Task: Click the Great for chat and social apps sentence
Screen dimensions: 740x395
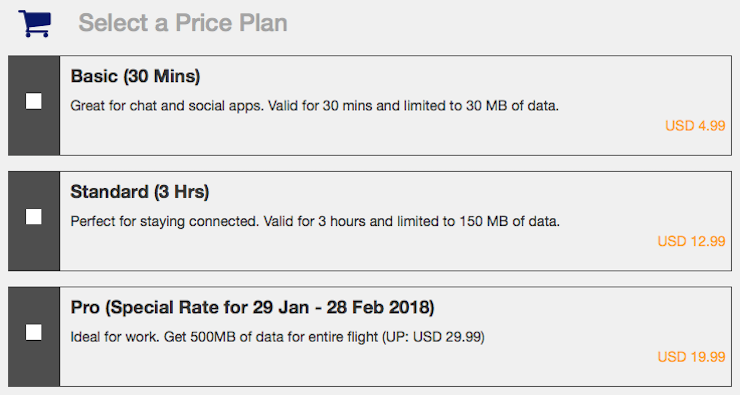Action: 167,106
